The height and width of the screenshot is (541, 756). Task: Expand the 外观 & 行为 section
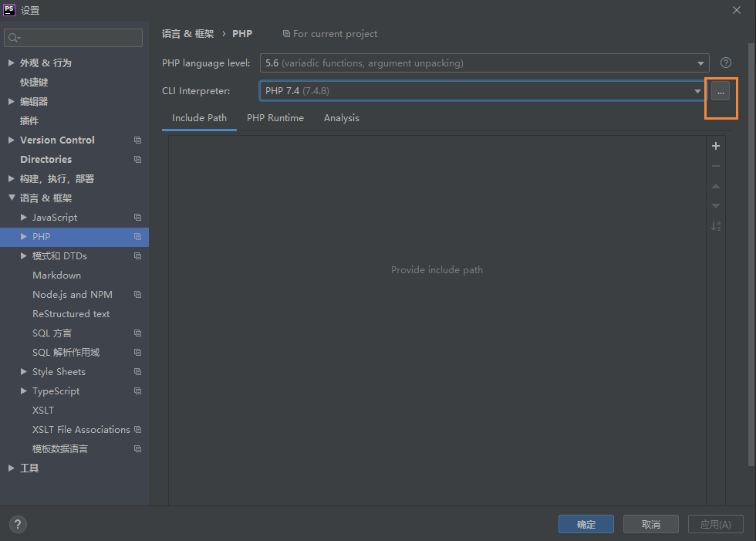(x=11, y=63)
